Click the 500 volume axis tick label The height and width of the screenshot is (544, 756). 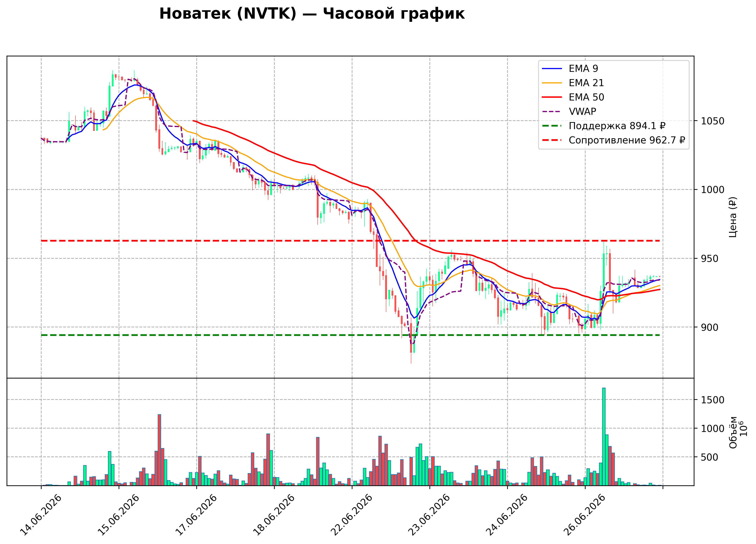pos(710,457)
